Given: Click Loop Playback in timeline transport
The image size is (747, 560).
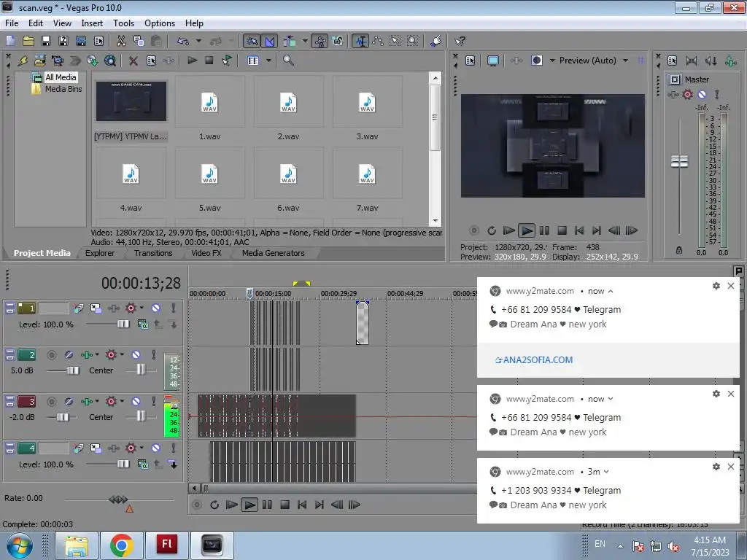Looking at the screenshot, I should tap(214, 505).
